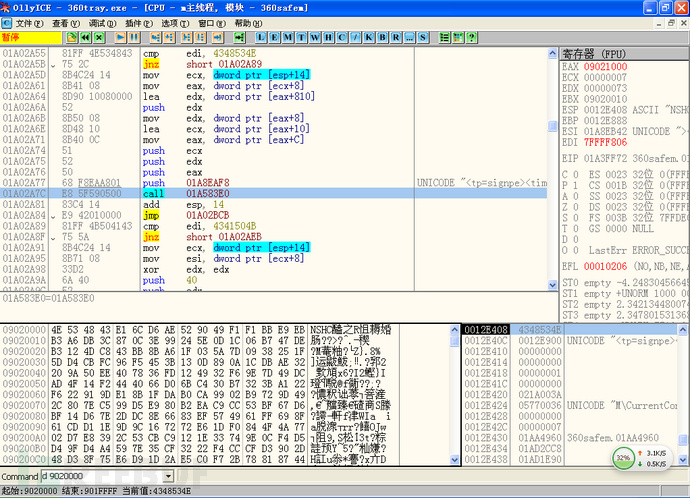Restart the debugged program via rewind icon
Screen dimensions: 690x498
(x=85, y=37)
